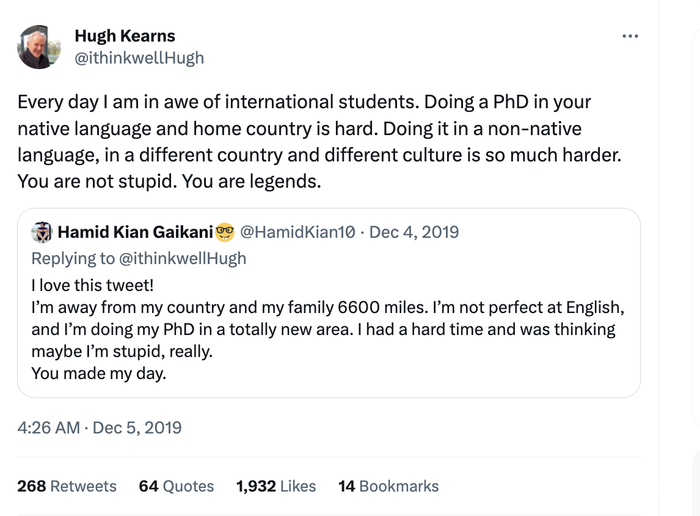View the 1,932 Likes list
700x516 pixels.
(x=276, y=486)
